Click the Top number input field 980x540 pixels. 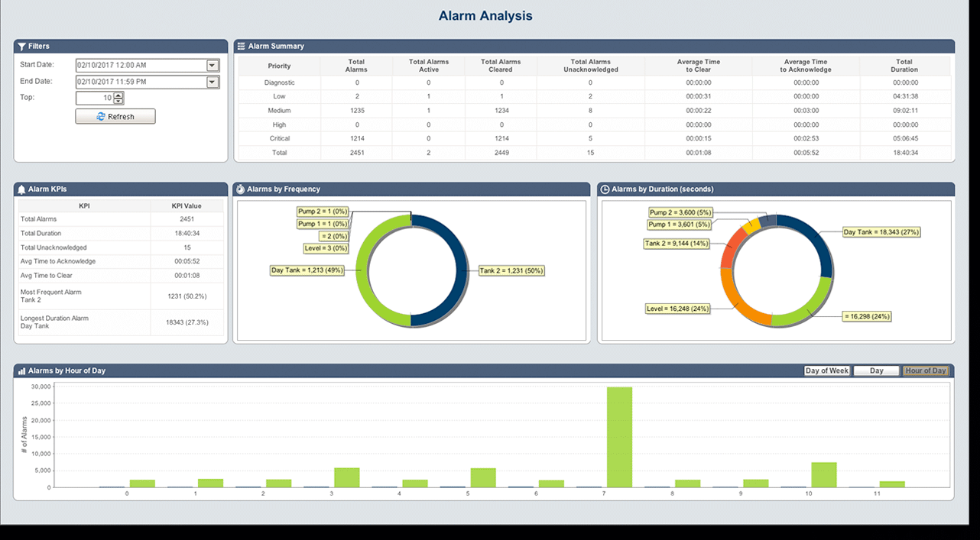(x=95, y=98)
